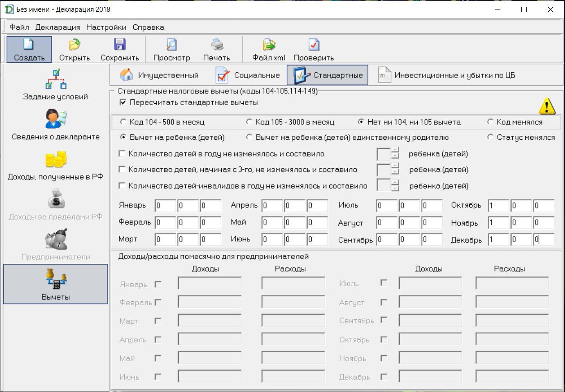
Task: Toggle Январь entrepreneur income checkbox
Action: coord(158,285)
